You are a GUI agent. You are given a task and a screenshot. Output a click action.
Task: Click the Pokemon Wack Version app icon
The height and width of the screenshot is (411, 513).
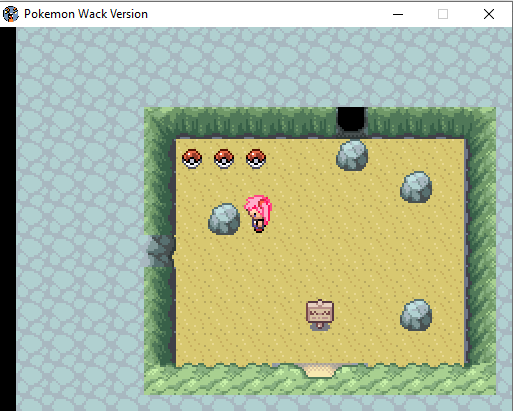tap(10, 14)
